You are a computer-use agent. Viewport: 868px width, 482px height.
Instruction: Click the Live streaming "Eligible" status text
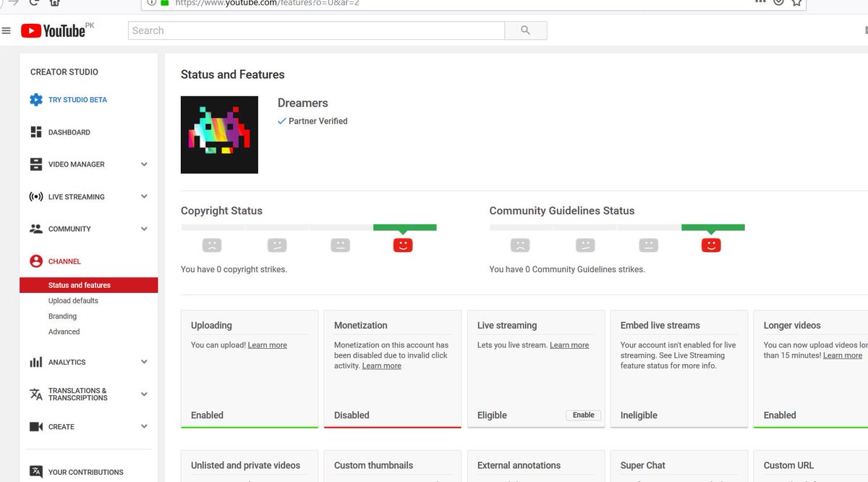(492, 415)
